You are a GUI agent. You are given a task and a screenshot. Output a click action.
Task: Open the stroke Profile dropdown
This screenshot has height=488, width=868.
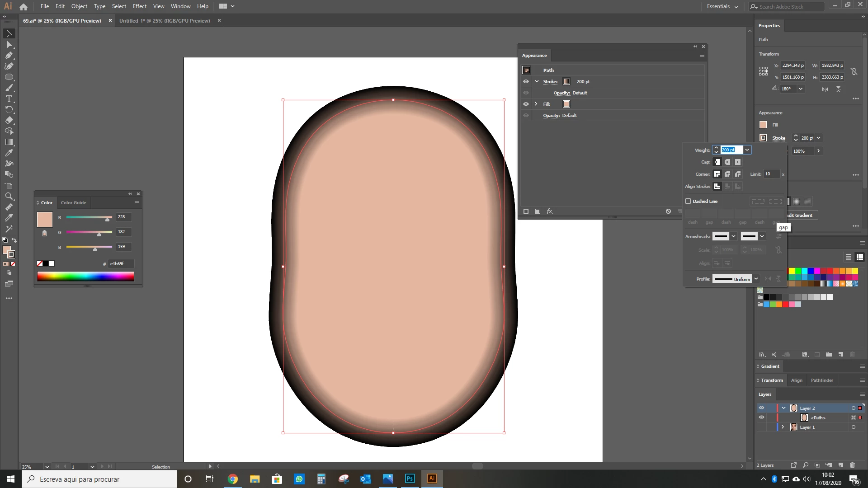click(x=756, y=279)
